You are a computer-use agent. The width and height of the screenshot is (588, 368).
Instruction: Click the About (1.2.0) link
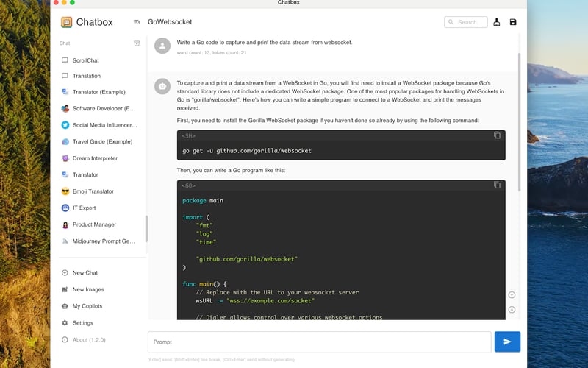point(89,340)
